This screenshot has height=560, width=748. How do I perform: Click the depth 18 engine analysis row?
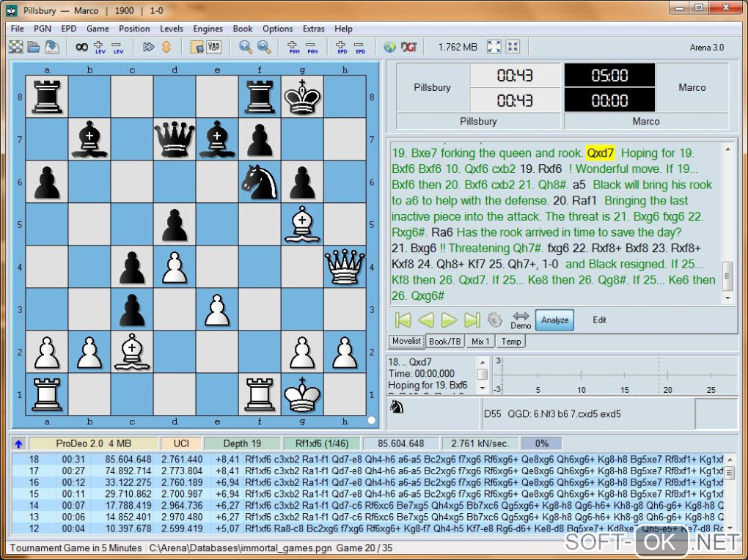tap(367, 460)
